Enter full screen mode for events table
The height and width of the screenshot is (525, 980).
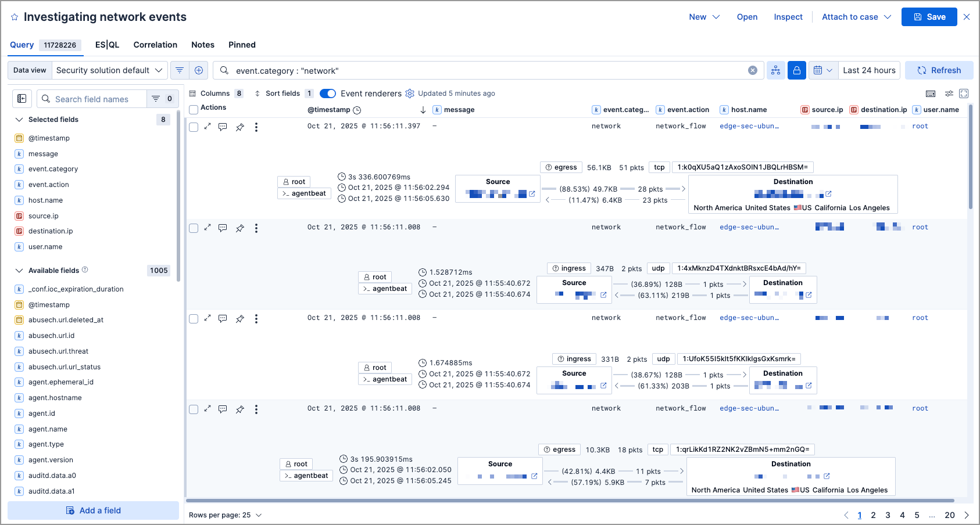tap(964, 93)
